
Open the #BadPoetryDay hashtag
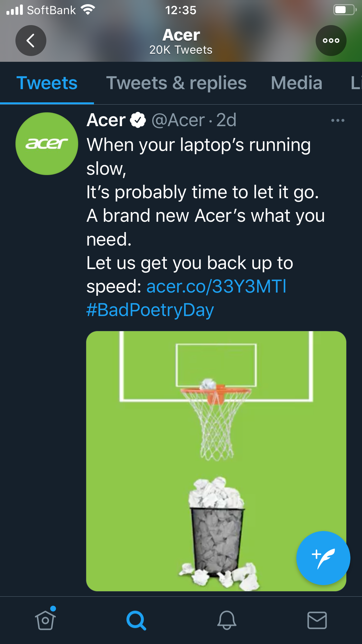point(150,310)
